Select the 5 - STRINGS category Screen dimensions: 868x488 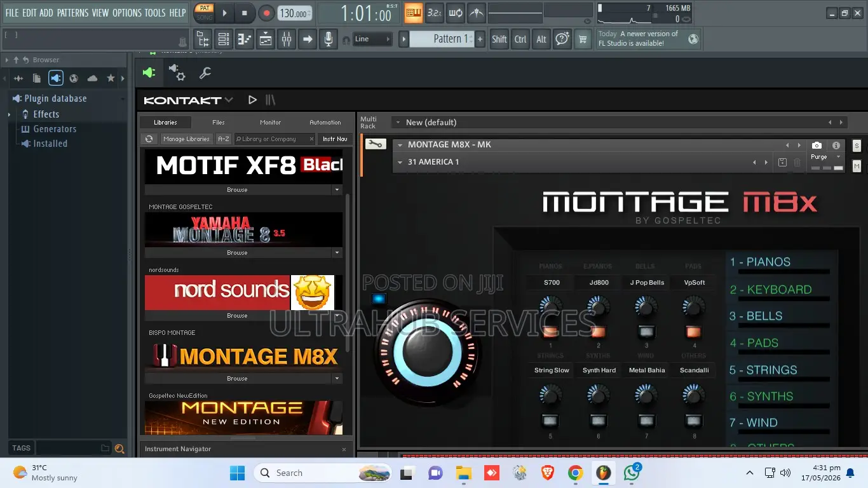coord(763,370)
